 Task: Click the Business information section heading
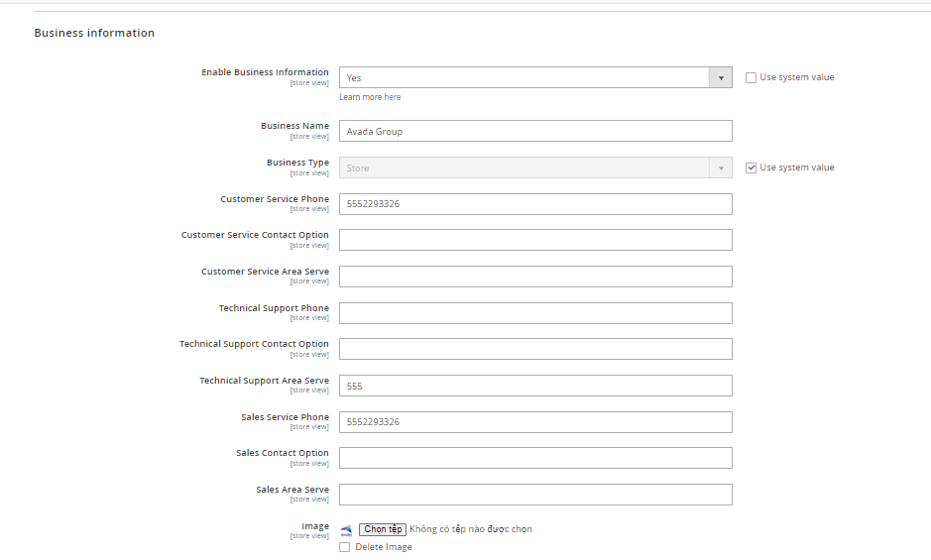[94, 33]
